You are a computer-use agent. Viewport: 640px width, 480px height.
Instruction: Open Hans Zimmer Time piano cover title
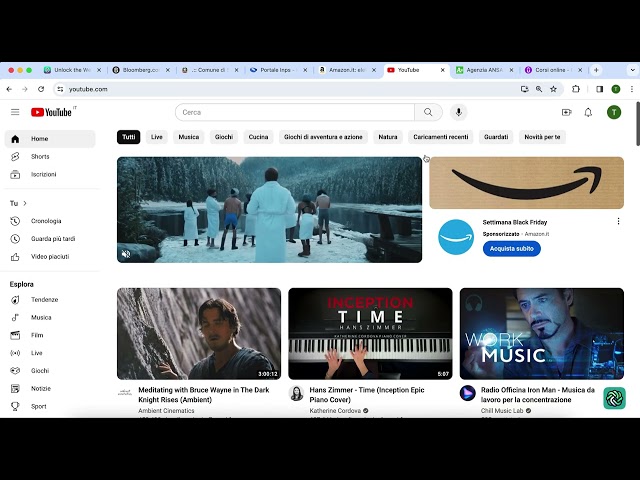point(367,395)
